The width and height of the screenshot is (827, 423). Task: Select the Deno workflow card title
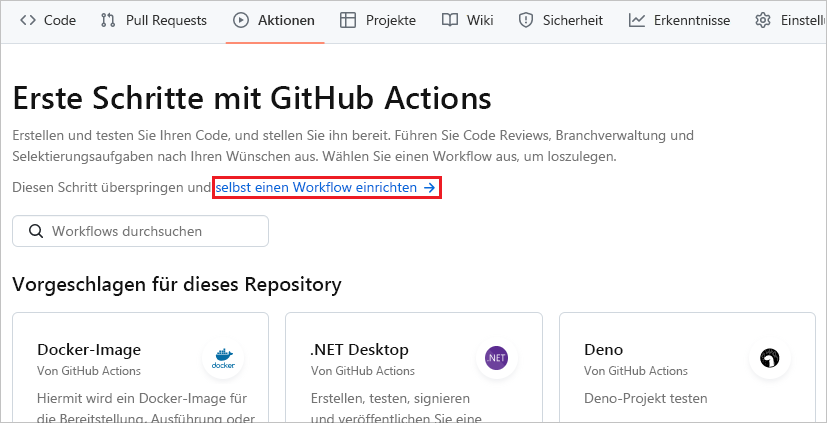coord(603,349)
